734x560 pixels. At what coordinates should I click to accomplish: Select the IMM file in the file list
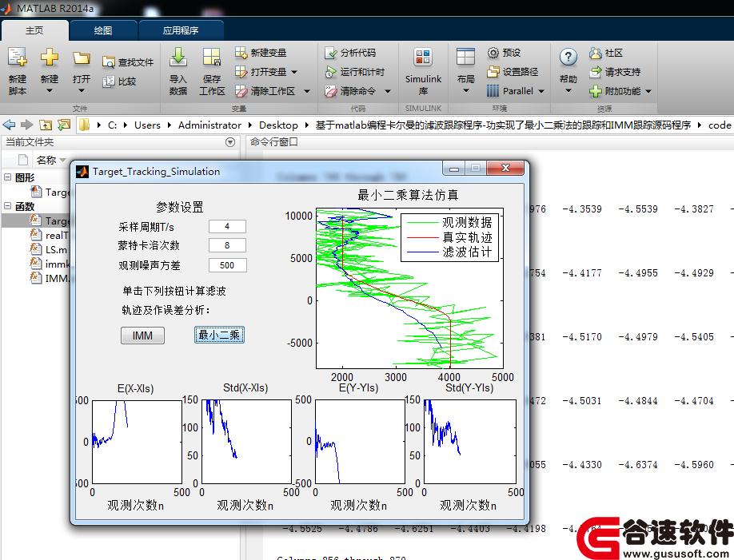[49, 279]
